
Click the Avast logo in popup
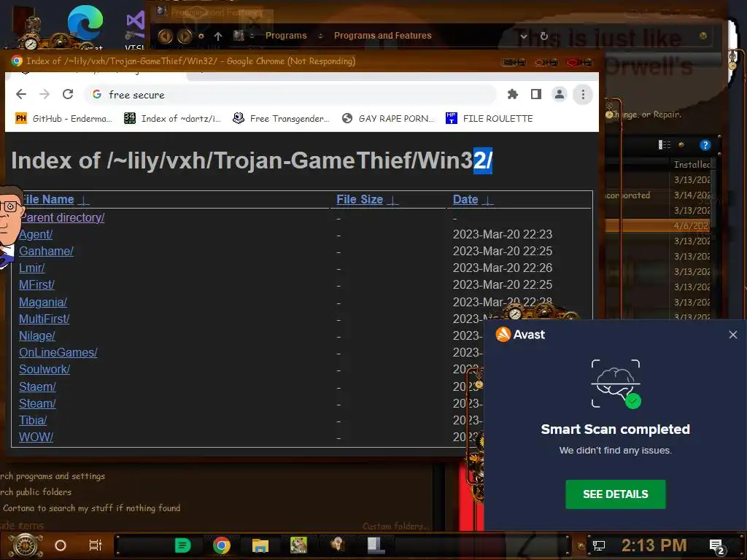[520, 334]
